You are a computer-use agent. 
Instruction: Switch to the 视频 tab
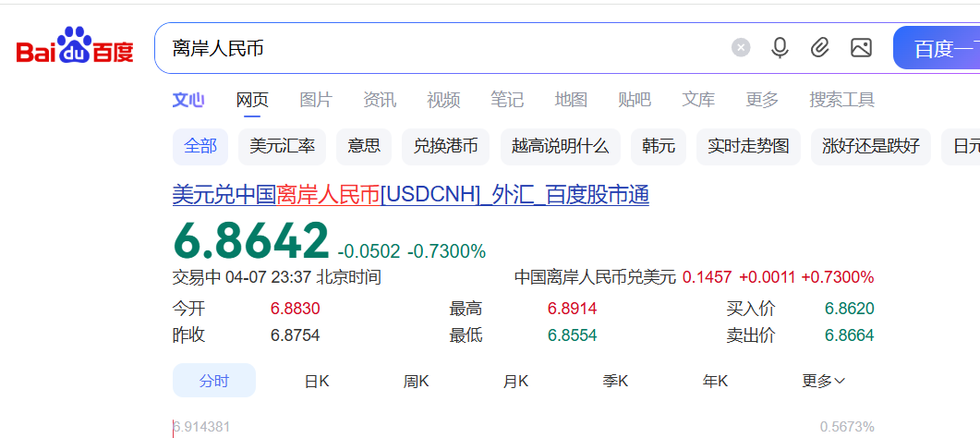(443, 100)
